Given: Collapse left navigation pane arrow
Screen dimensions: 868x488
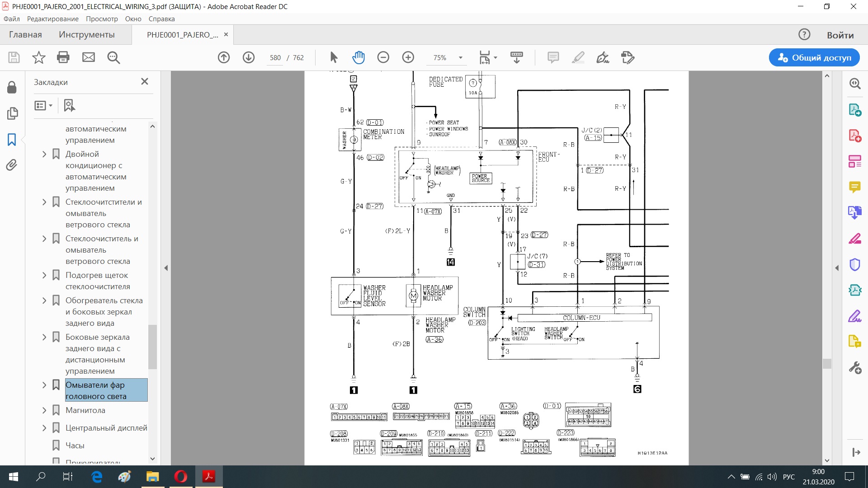Looking at the screenshot, I should tap(166, 268).
